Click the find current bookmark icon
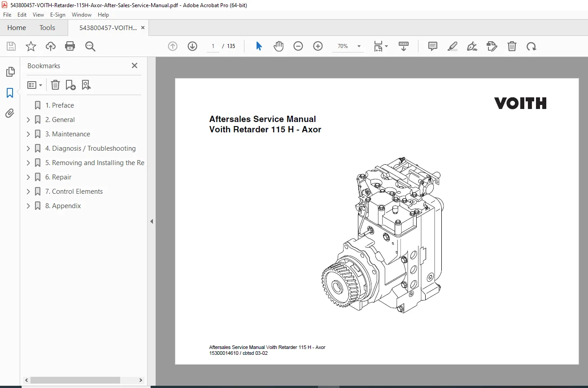The height and width of the screenshot is (388, 588). 86,85
